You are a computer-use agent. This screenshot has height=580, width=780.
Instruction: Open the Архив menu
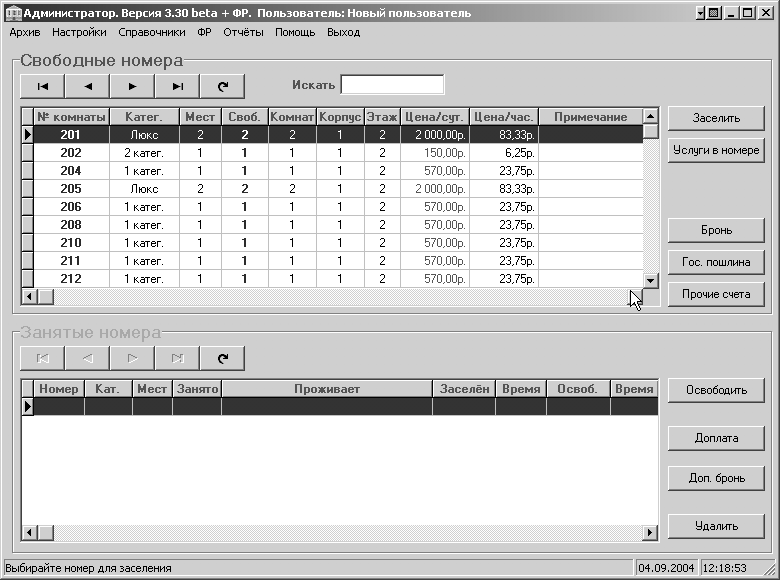point(25,32)
